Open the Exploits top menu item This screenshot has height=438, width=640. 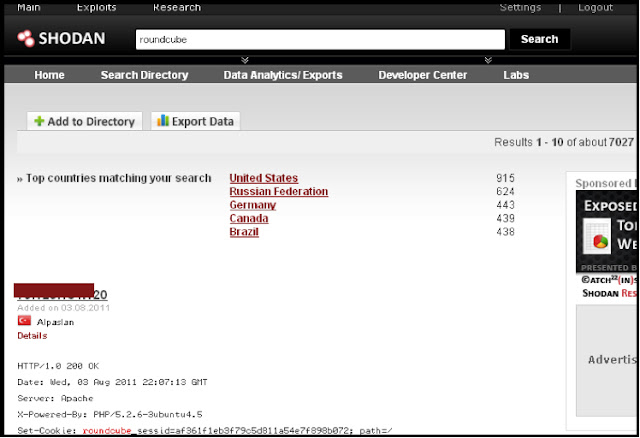point(96,7)
